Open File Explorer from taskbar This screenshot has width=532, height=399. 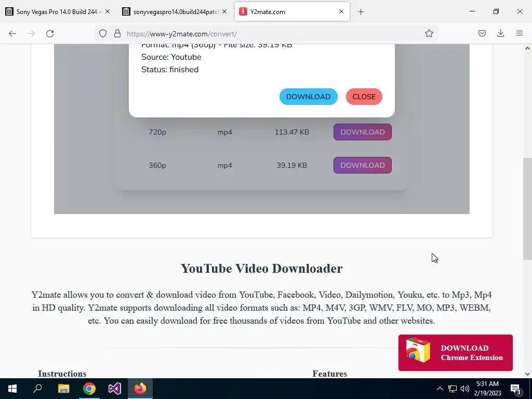pos(63,389)
